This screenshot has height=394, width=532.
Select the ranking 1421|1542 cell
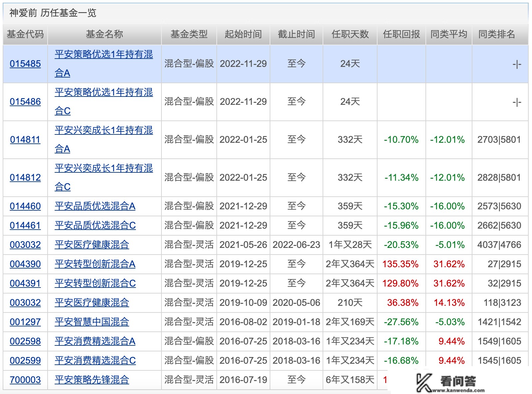[x=499, y=322]
